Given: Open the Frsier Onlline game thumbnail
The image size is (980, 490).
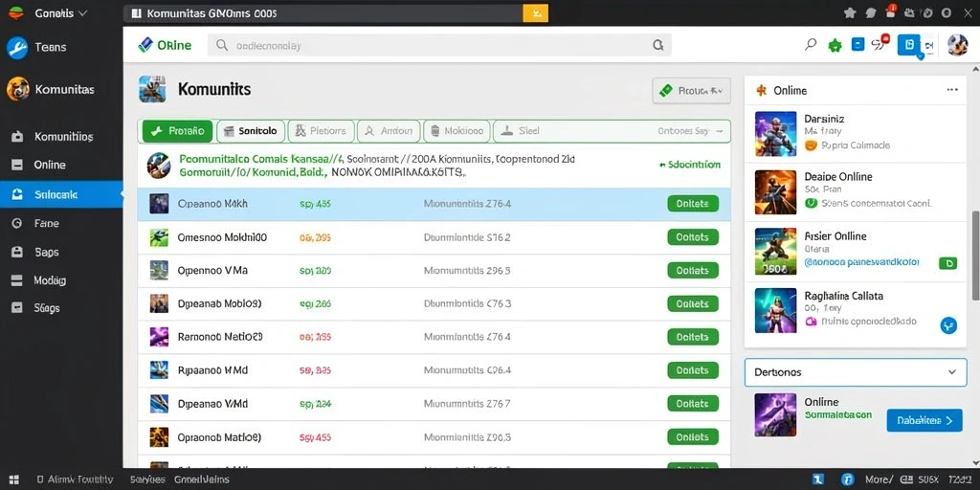Looking at the screenshot, I should [x=775, y=252].
